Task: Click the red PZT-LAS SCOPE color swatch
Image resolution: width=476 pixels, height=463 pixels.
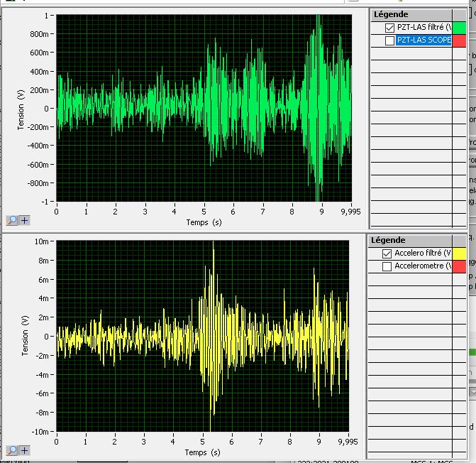Action: [x=459, y=40]
